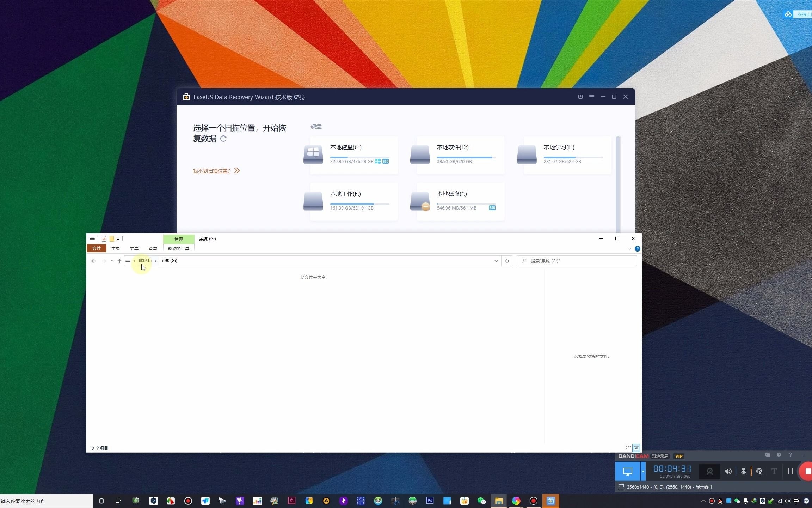Click 此电脑 in the address breadcrumb
Screen dimensions: 812x508
(145, 261)
